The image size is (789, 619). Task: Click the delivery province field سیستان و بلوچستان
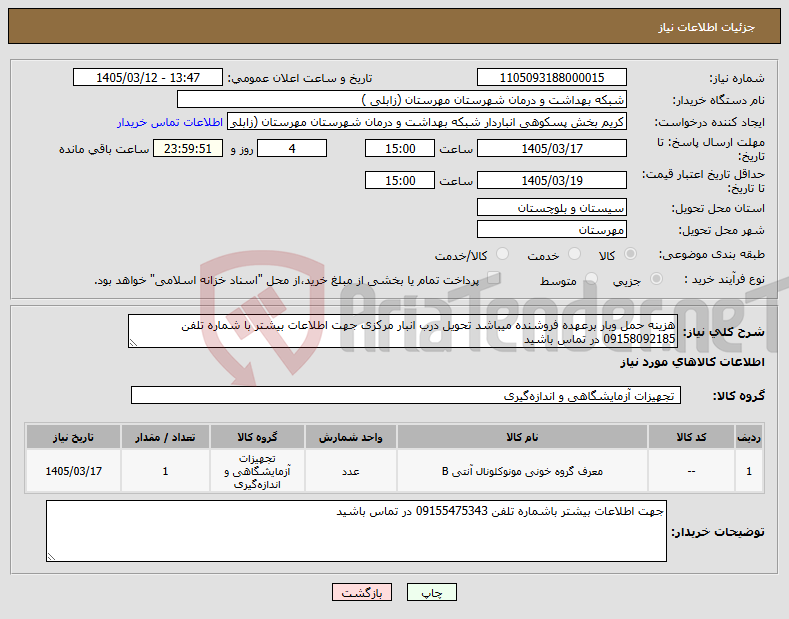(551, 207)
